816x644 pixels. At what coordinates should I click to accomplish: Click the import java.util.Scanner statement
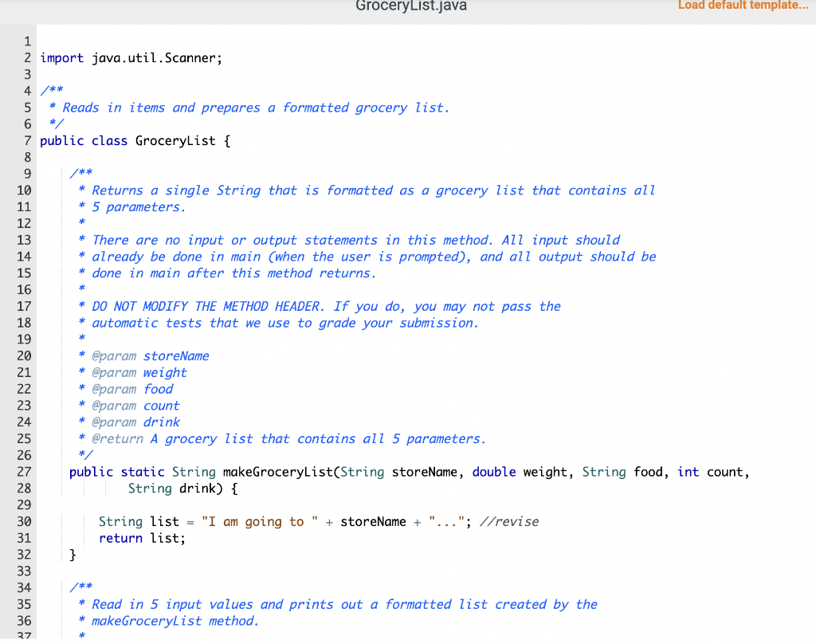tap(132, 57)
